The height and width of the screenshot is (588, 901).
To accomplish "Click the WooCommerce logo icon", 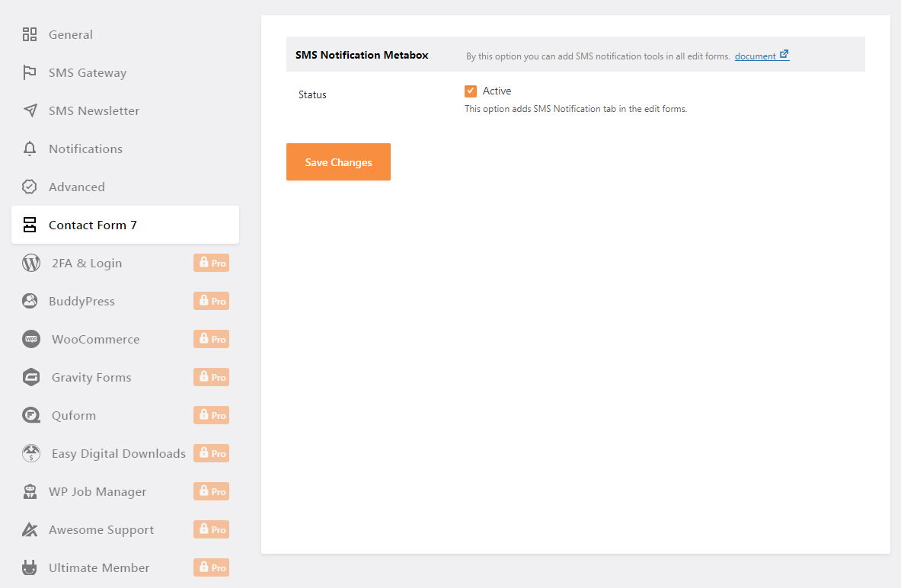I will pyautogui.click(x=31, y=339).
